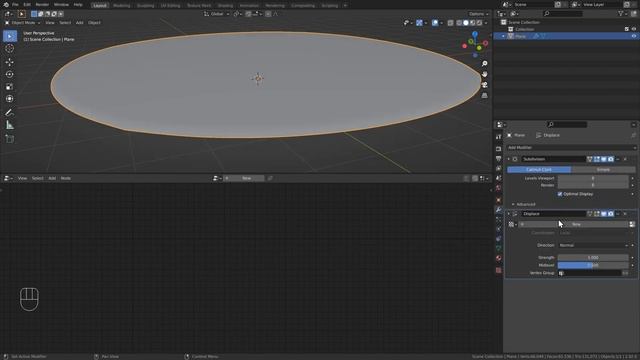Open the Render properties tab
640x360 pixels.
click(x=498, y=149)
